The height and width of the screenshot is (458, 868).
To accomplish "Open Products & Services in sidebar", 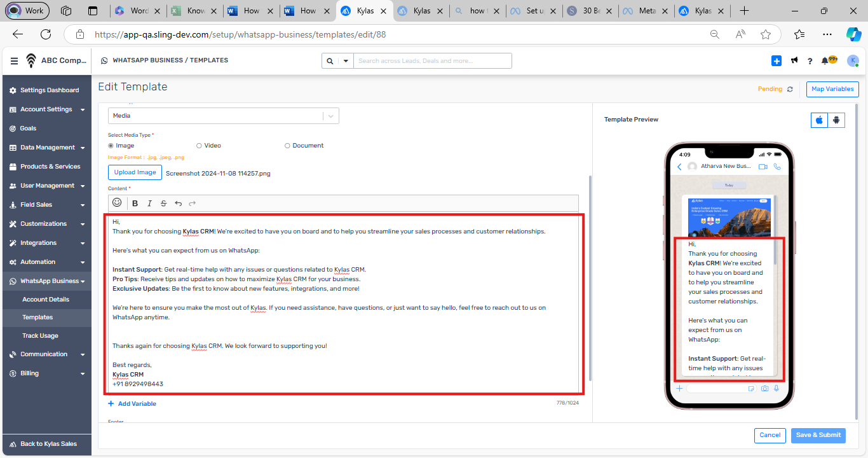I will (47, 167).
